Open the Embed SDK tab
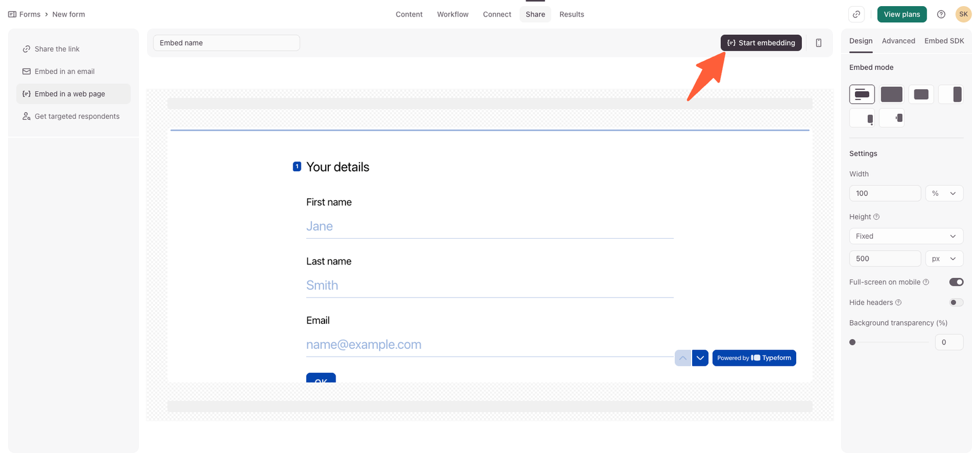Viewport: 980px width, 462px height. 944,41
